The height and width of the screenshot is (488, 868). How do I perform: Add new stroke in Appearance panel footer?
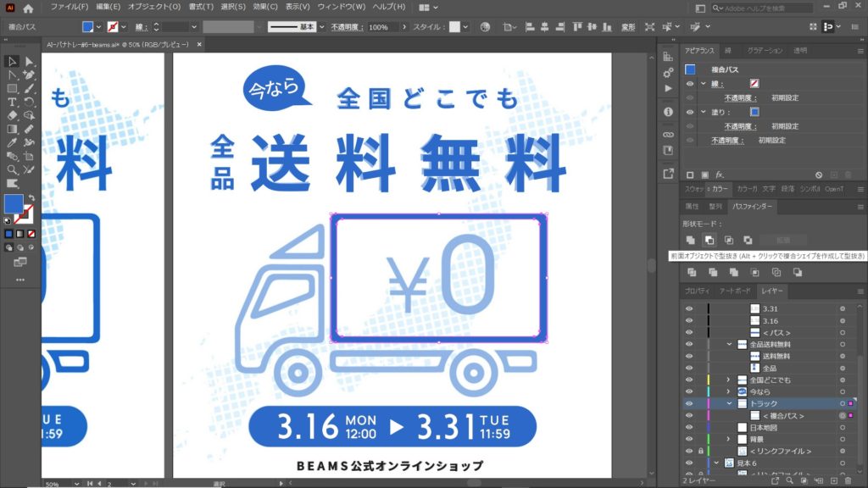[690, 175]
